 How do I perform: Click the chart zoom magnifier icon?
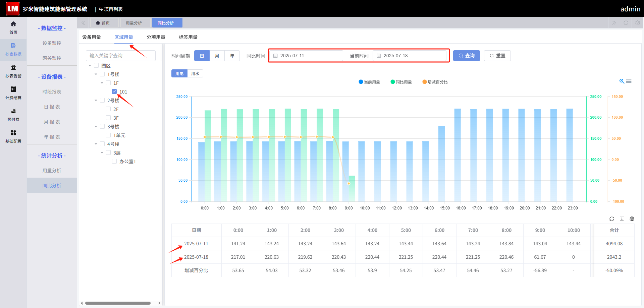coord(622,81)
